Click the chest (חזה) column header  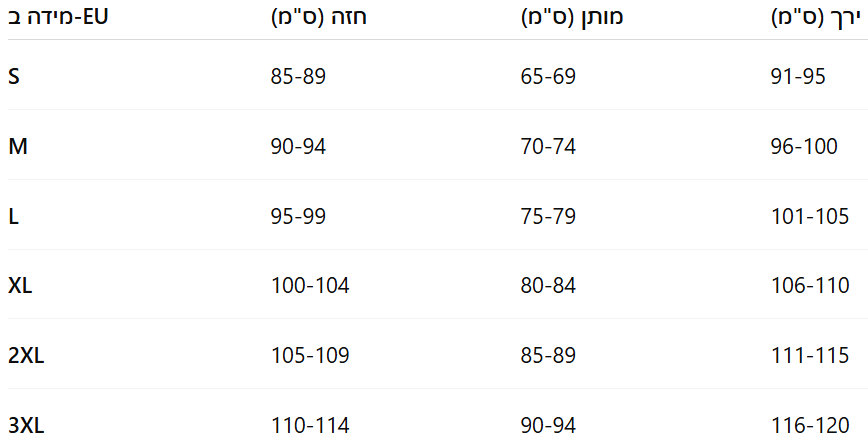319,17
